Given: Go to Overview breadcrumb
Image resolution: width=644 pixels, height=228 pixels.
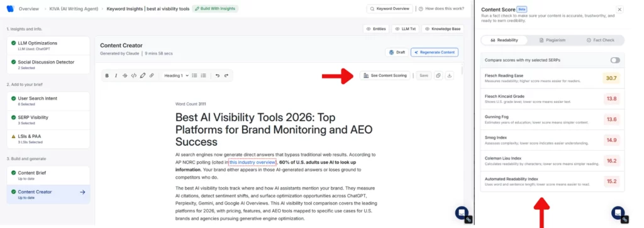Looking at the screenshot, I should [x=29, y=9].
